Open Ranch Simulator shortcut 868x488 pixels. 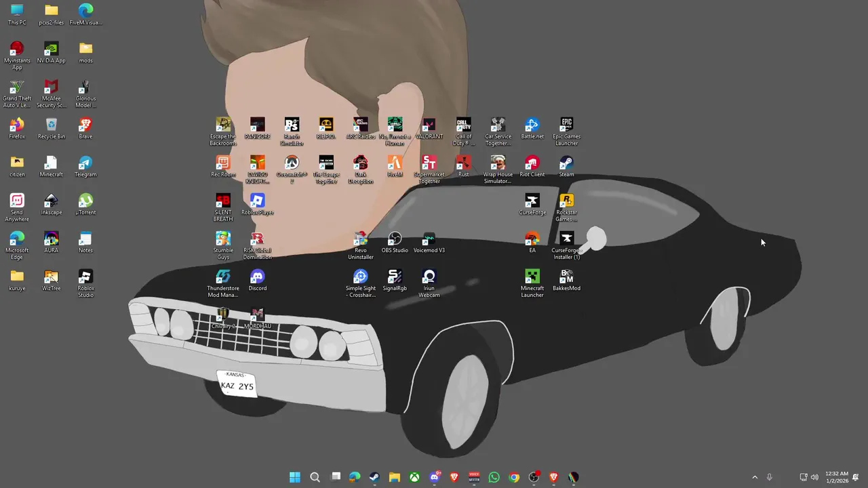click(x=292, y=131)
